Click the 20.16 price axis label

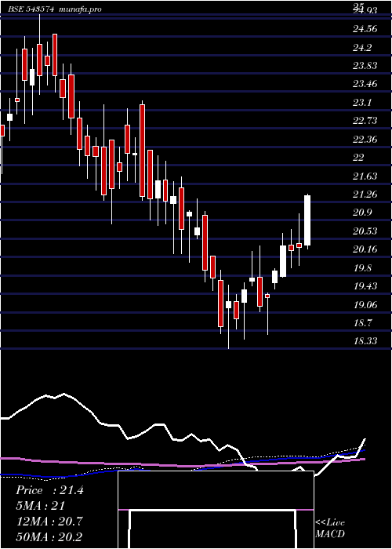(x=365, y=249)
